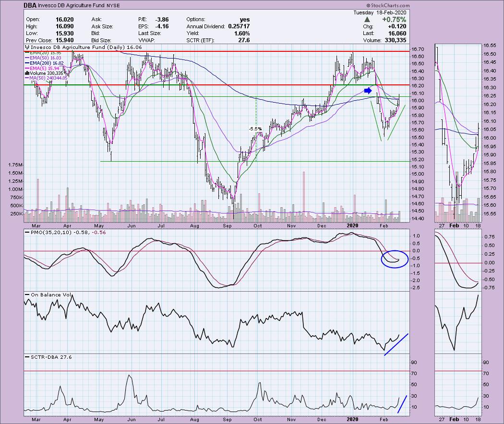Select the Last value 16.060
The width and height of the screenshot is (504, 424).
click(x=397, y=34)
